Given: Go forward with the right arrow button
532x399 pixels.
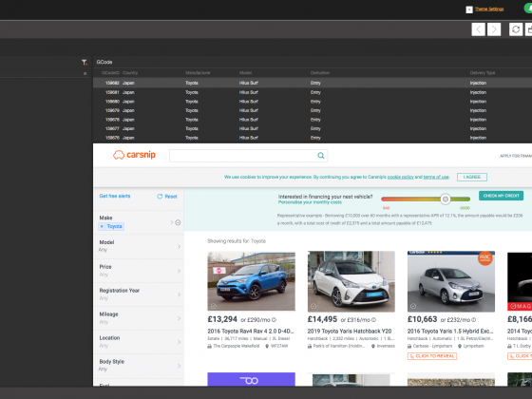Looking at the screenshot, I should (x=494, y=29).
